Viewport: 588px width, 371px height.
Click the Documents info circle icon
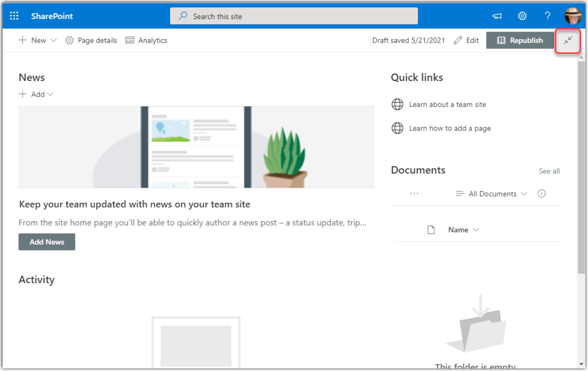541,194
